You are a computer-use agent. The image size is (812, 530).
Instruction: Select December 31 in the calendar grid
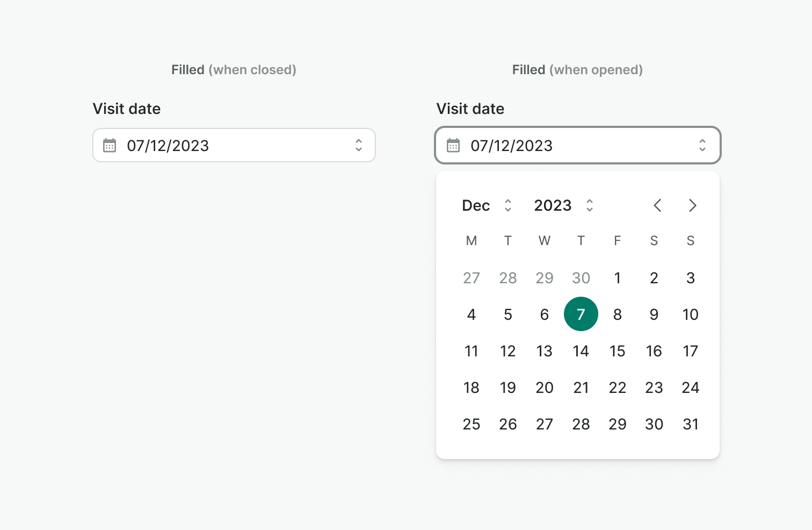[x=690, y=424]
